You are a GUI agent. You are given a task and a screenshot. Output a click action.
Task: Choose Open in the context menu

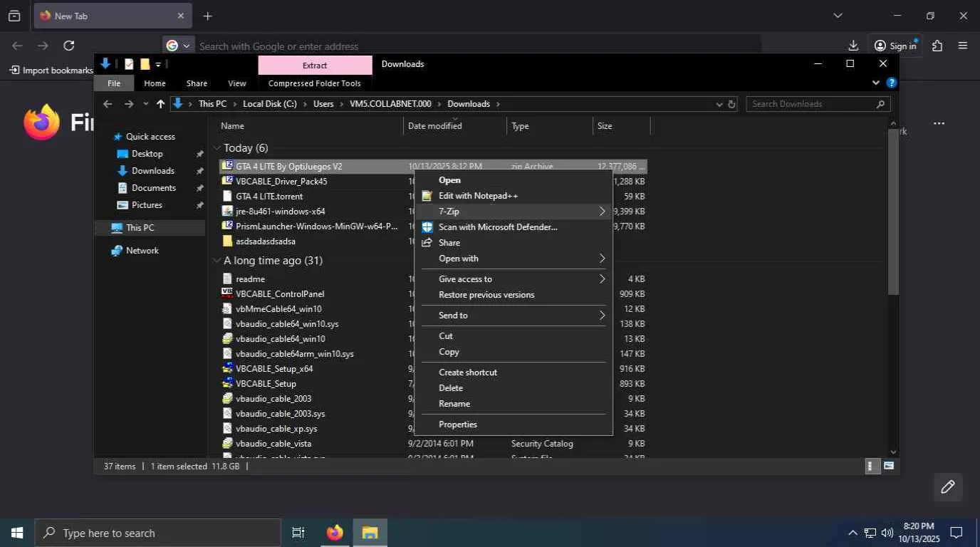[x=449, y=180]
